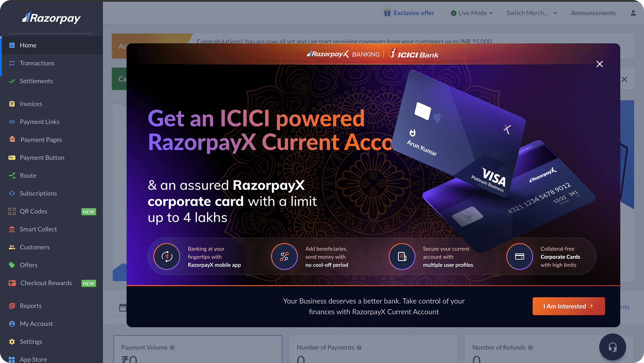Click the QR Codes icon in sidebar

click(12, 211)
